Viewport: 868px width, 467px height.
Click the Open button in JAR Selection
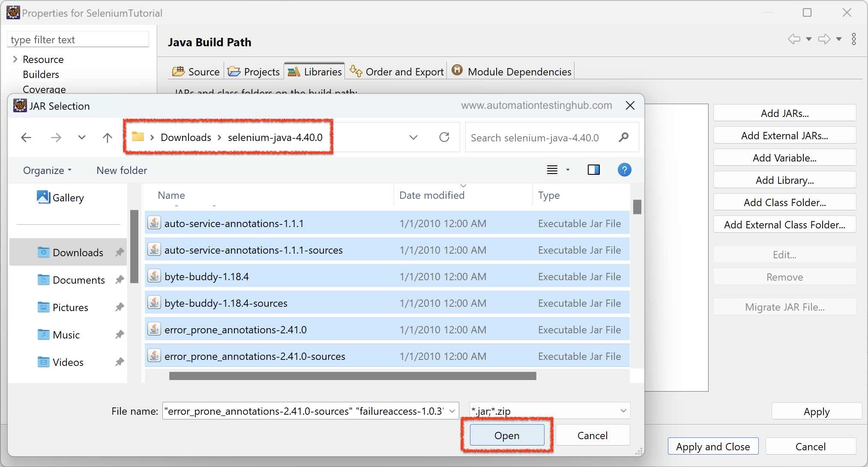point(507,435)
